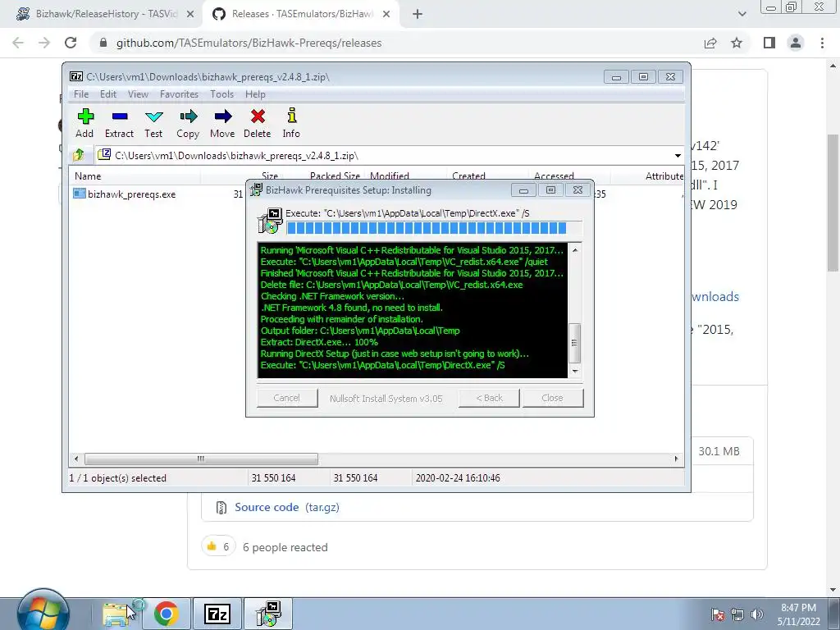Open the Tools menu

click(221, 94)
